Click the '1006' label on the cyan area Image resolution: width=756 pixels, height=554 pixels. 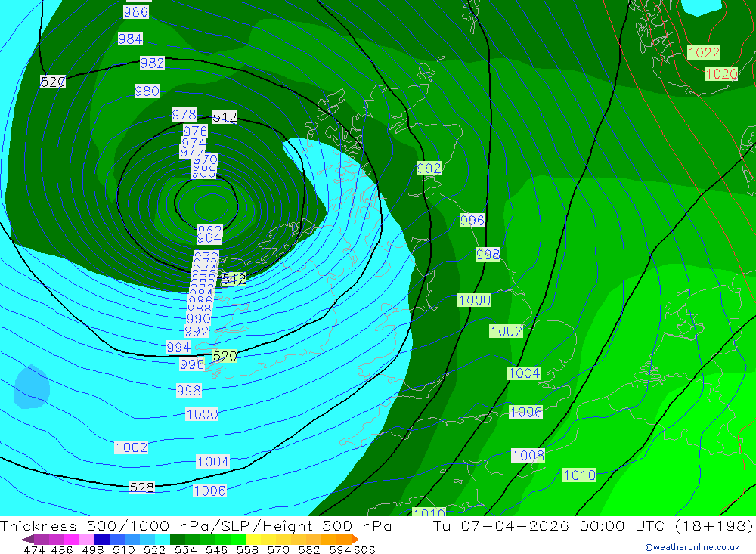209,491
